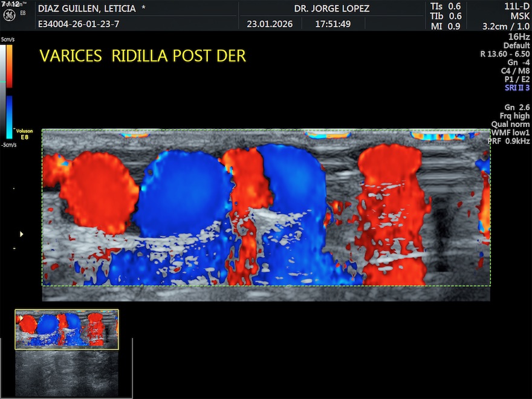
Task: Click the SRI II 3 setting
Action: (x=517, y=88)
